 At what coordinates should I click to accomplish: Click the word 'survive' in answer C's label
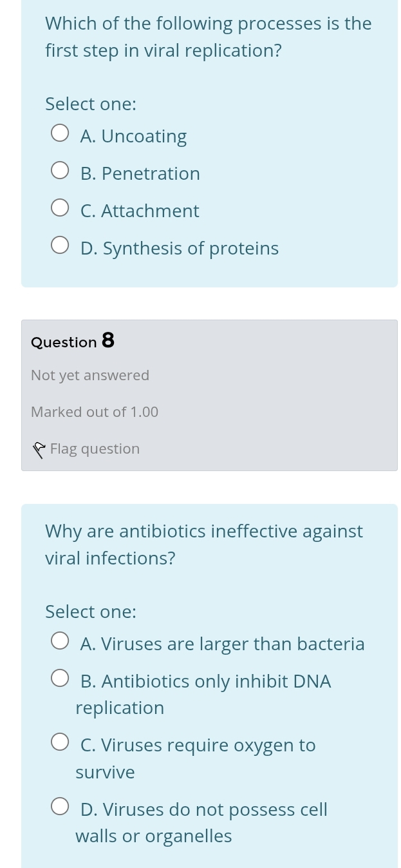106,772
